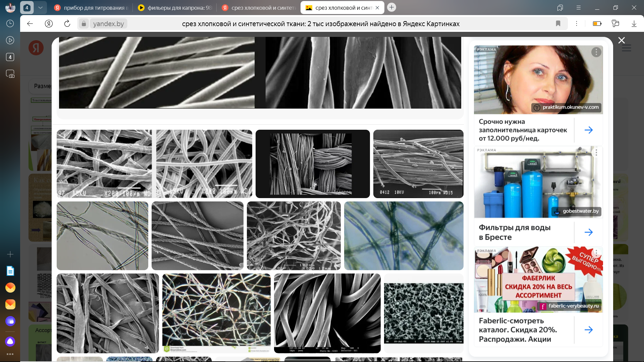Click the water filtration system ad image
The image size is (644, 362).
click(538, 182)
